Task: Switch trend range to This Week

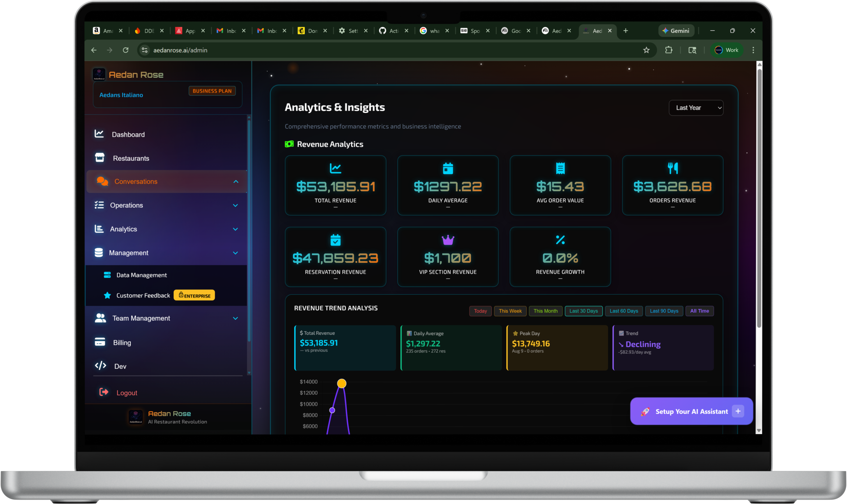Action: pyautogui.click(x=510, y=311)
